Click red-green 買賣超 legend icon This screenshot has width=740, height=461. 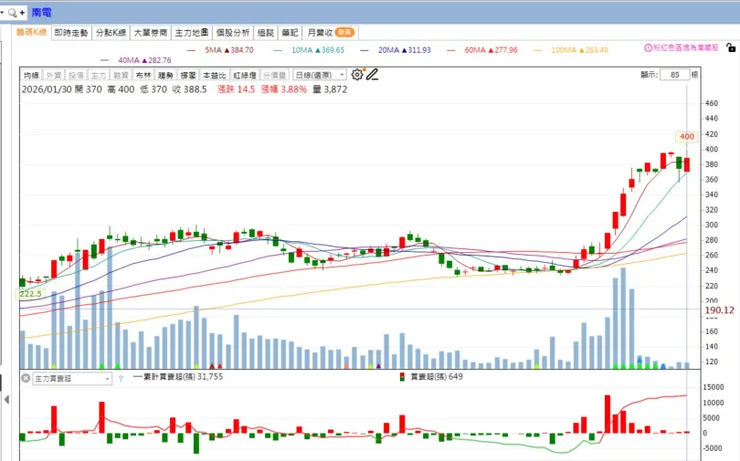(x=402, y=377)
